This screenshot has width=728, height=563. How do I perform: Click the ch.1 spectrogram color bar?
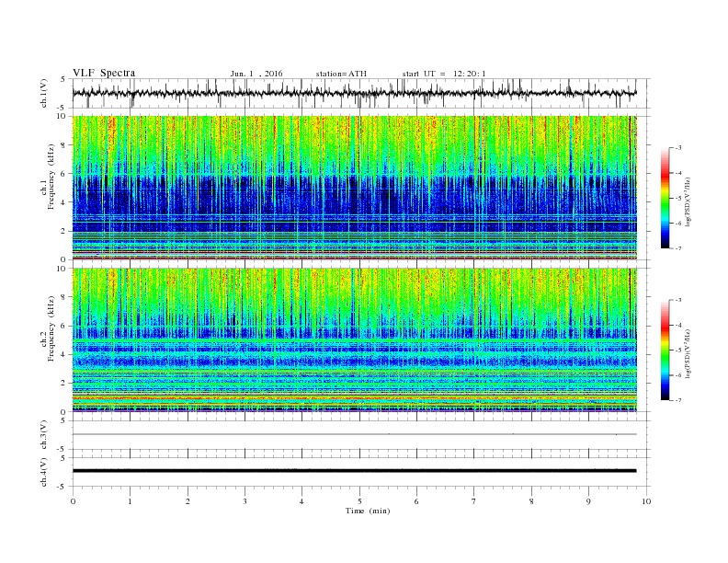(x=665, y=198)
